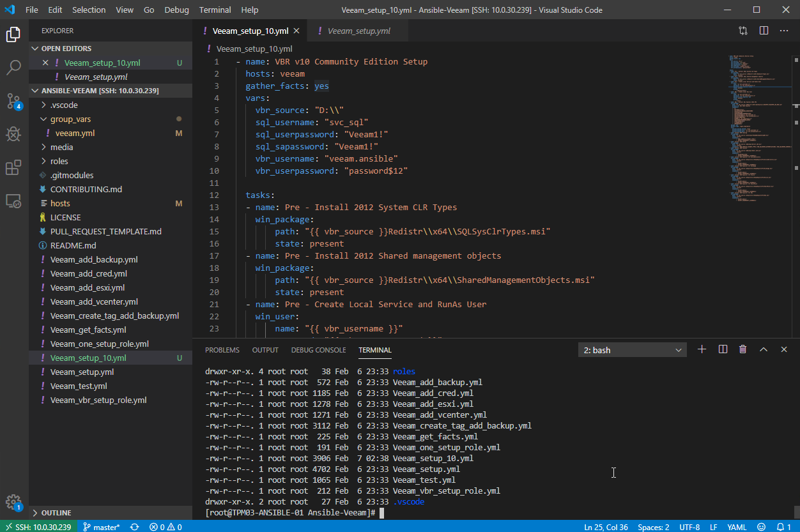
Task: Switch to the PROBLEMS panel tab
Action: [222, 350]
